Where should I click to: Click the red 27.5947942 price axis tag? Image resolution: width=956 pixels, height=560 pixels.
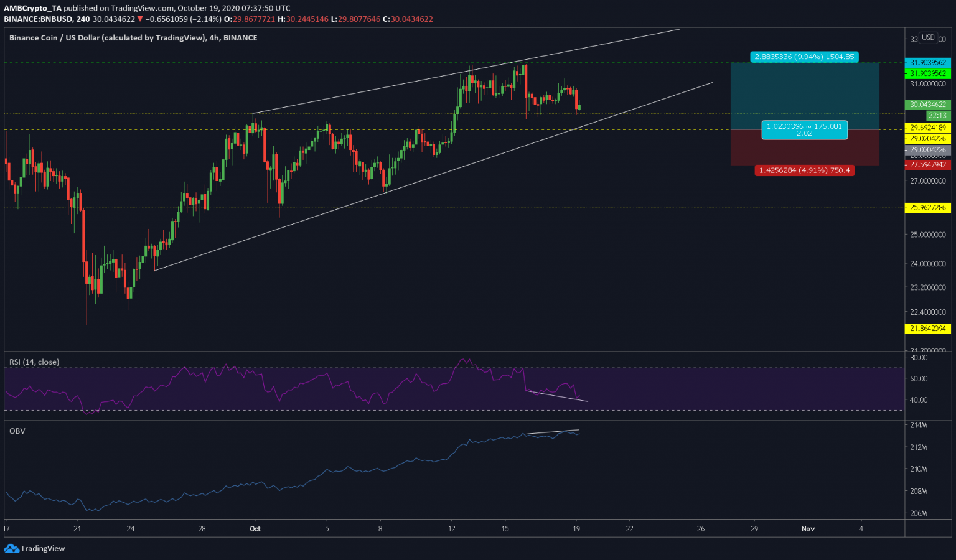point(927,165)
